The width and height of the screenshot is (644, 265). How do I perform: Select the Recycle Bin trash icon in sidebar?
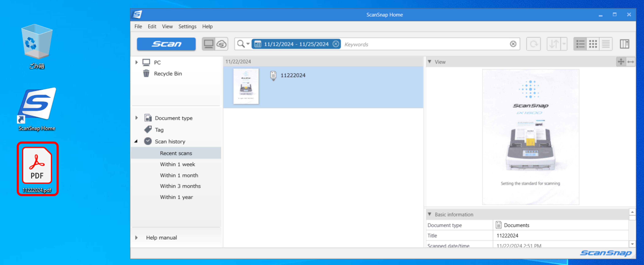tap(146, 74)
